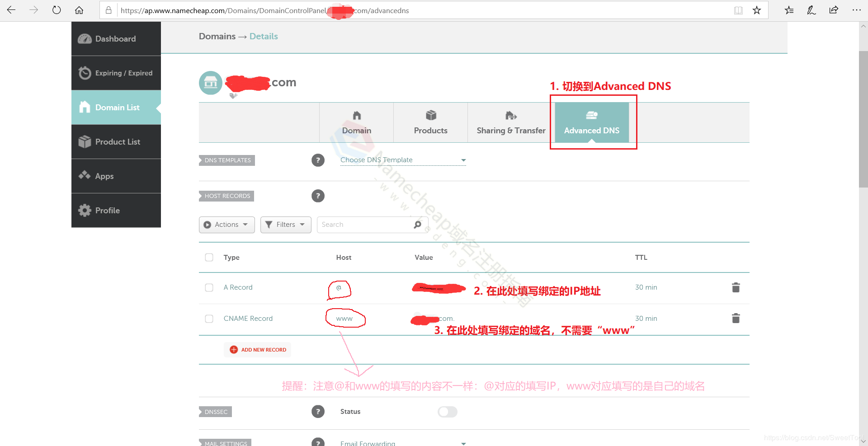Open Expiring / Expired in the sidebar
The image size is (868, 446).
click(x=116, y=73)
